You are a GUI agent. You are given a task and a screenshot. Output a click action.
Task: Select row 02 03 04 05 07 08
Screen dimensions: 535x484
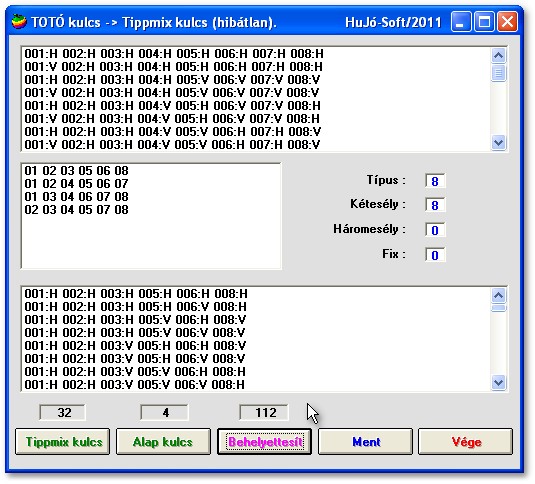tap(76, 209)
